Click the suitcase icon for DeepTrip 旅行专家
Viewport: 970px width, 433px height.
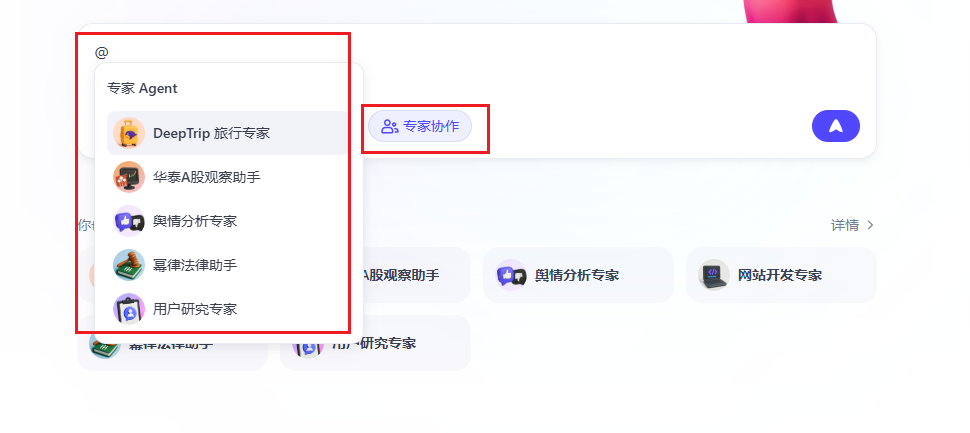tap(129, 133)
